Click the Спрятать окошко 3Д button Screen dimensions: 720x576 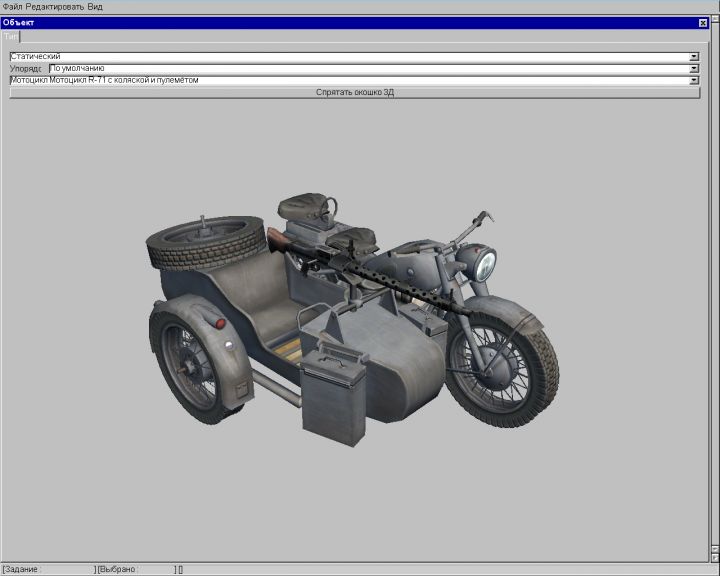(x=354, y=92)
